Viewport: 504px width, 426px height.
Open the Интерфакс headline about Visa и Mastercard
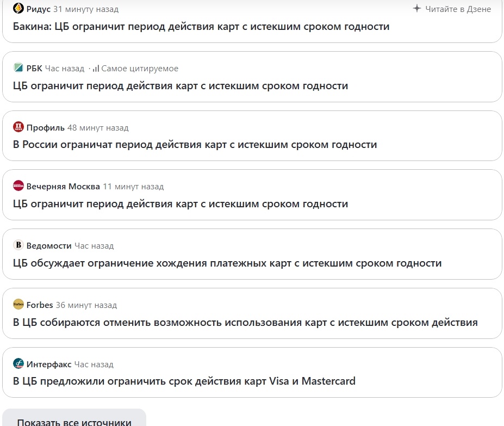click(184, 381)
